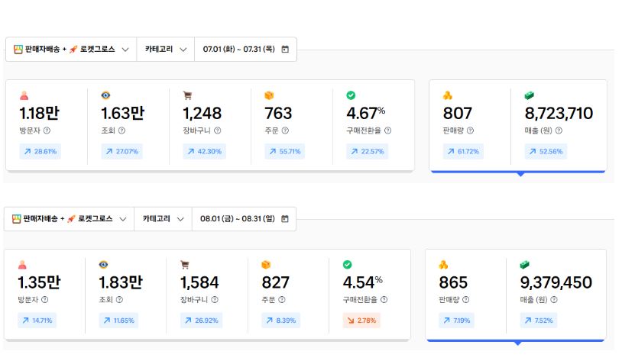Screen dimensions: 635x364
Task: Click the calendar icon beside 07.31 (목)
Action: click(285, 50)
